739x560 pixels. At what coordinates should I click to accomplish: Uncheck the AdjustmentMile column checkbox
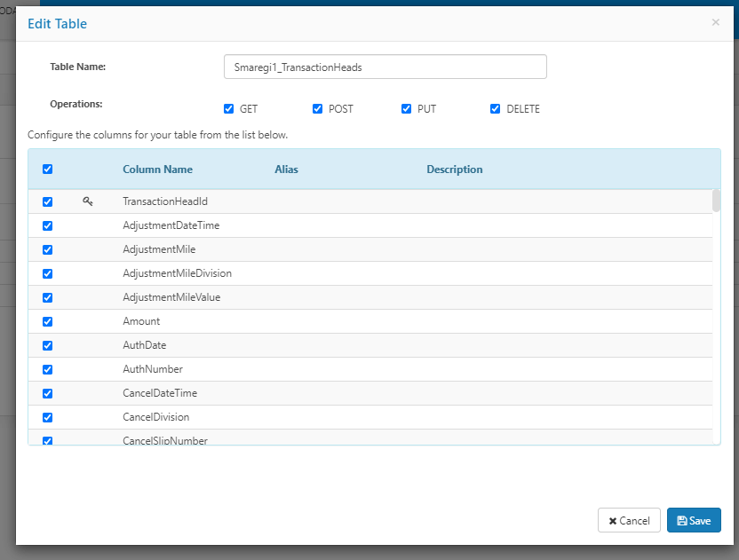point(48,250)
